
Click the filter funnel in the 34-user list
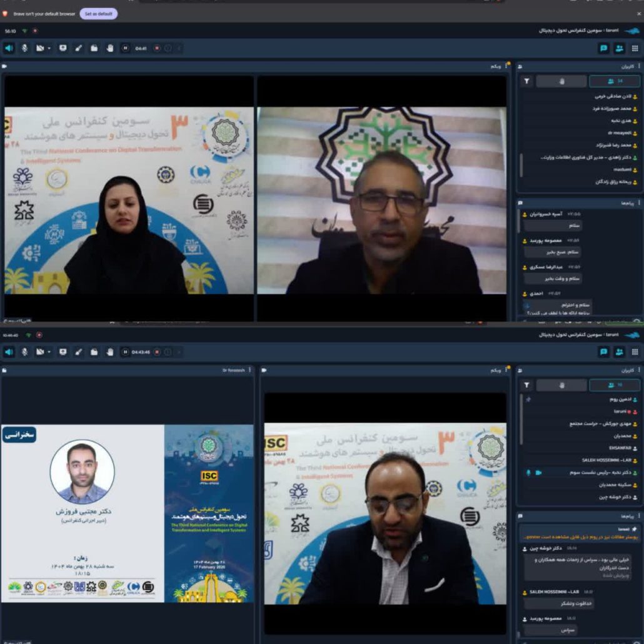tap(527, 81)
